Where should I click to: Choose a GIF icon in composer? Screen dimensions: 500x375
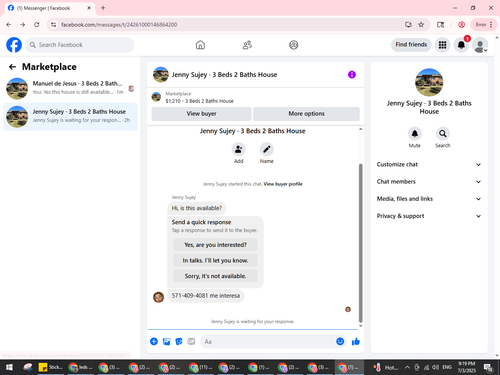191,341
